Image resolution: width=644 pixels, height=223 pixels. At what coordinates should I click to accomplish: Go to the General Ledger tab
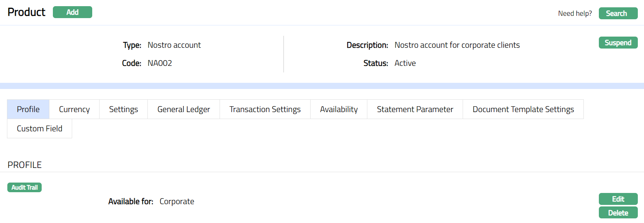[184, 109]
